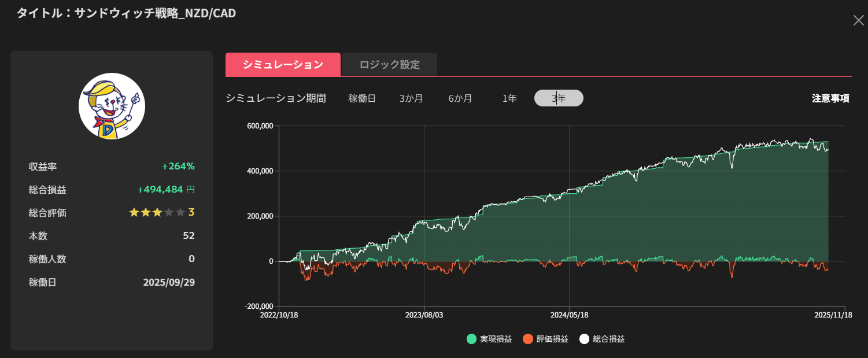Toggle the 評価損益 series in legend
The image size is (868, 358).
[x=546, y=339]
